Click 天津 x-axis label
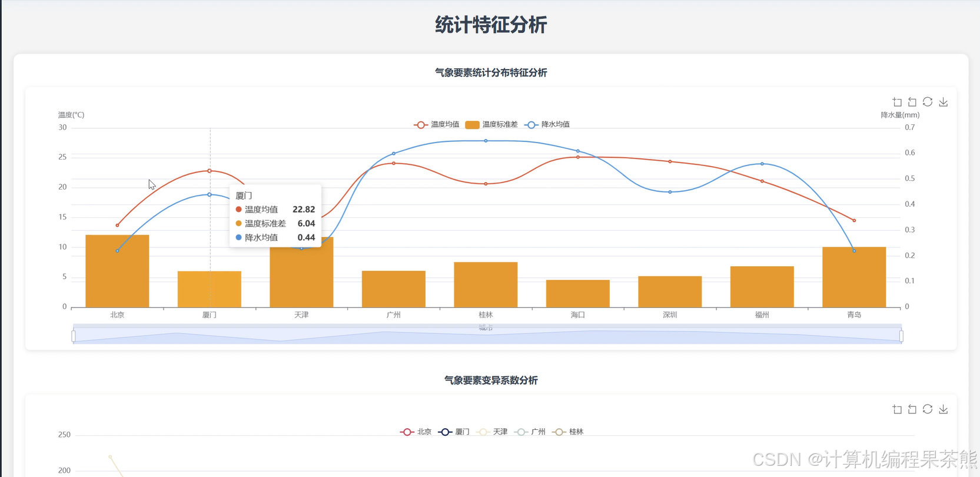This screenshot has height=477, width=980. click(301, 314)
